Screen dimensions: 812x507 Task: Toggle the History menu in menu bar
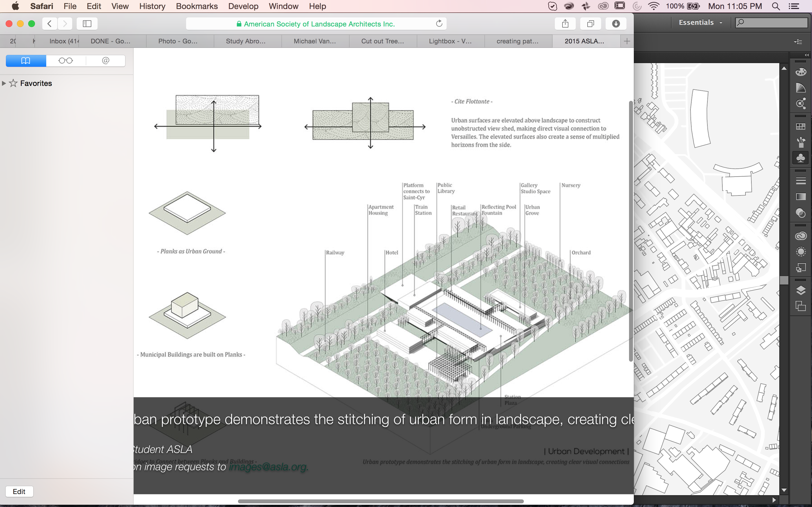pyautogui.click(x=151, y=6)
